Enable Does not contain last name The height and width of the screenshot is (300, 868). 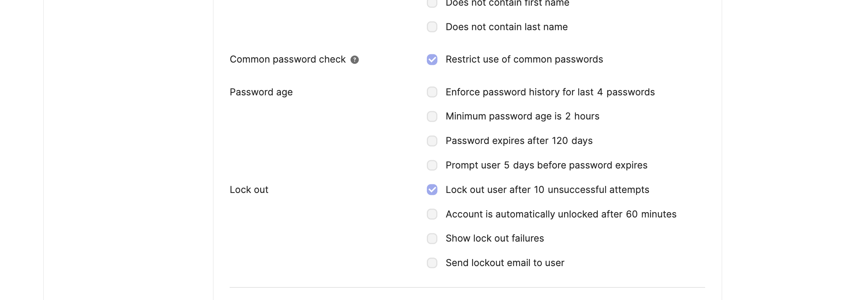432,27
